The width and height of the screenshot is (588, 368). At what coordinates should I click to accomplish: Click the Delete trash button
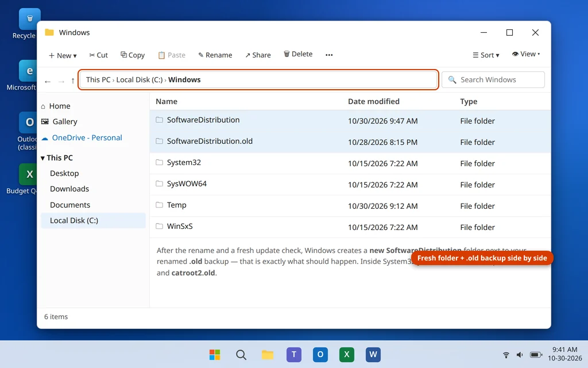(x=298, y=54)
